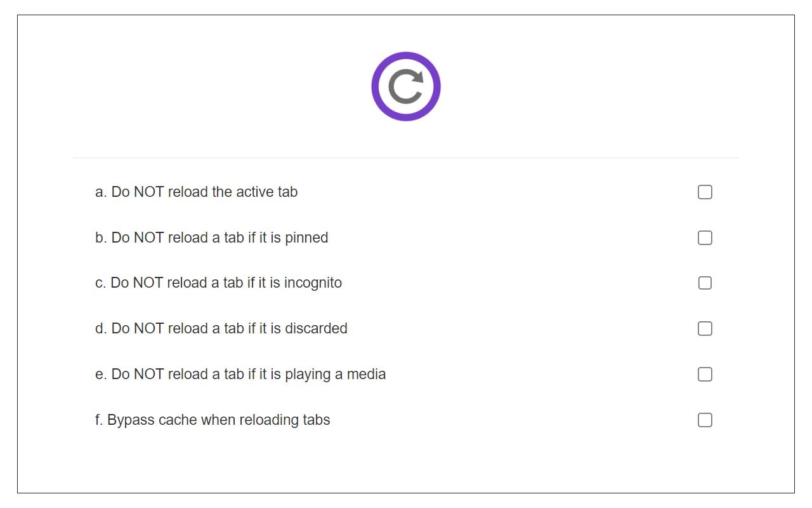Click the word 'discarded' in option d
Viewport: 812px width, 508px height.
316,328
